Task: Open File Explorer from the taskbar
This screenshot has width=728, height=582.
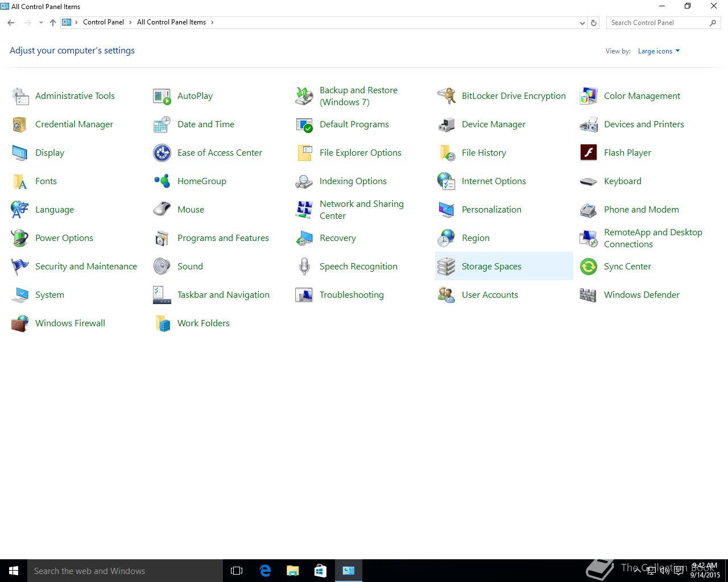Action: (x=292, y=571)
